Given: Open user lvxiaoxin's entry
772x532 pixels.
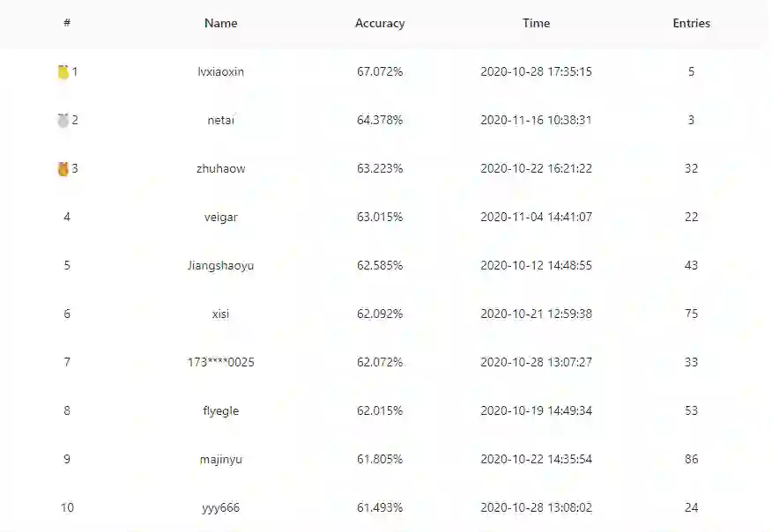Looking at the screenshot, I should click(220, 72).
